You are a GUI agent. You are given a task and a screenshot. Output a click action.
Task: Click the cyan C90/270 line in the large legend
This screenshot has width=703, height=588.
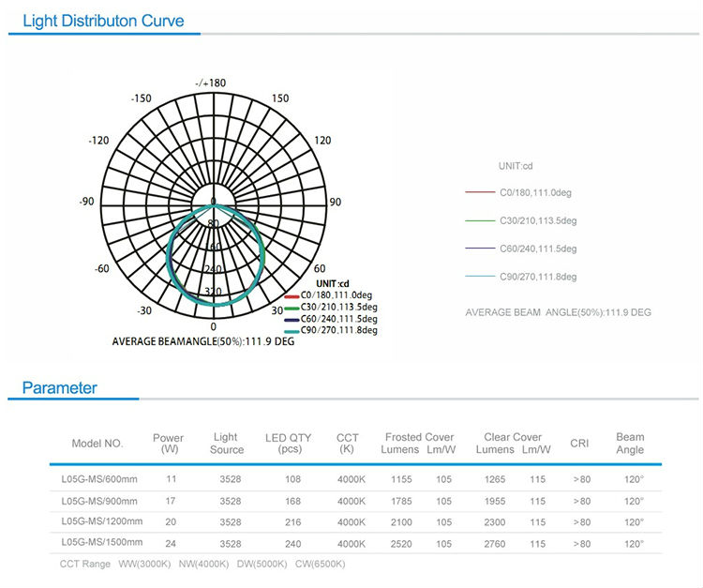click(x=482, y=277)
